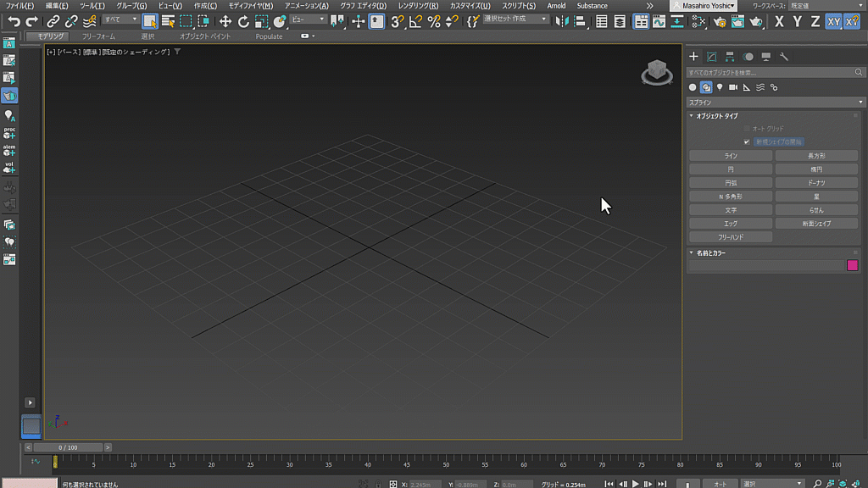Screen dimensions: 868x488
Task: Open the 選択セット作成 named selection dropdown
Action: coord(515,19)
